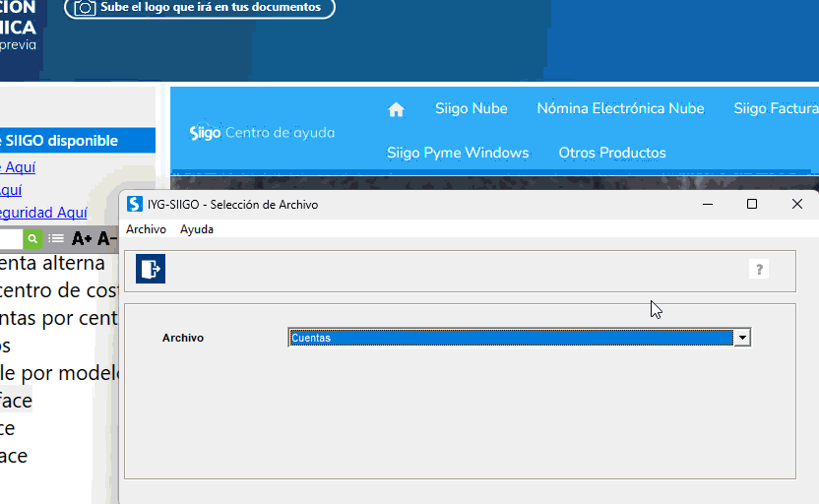Open Siigo Factura navigation item
819x504 pixels.
pos(776,108)
